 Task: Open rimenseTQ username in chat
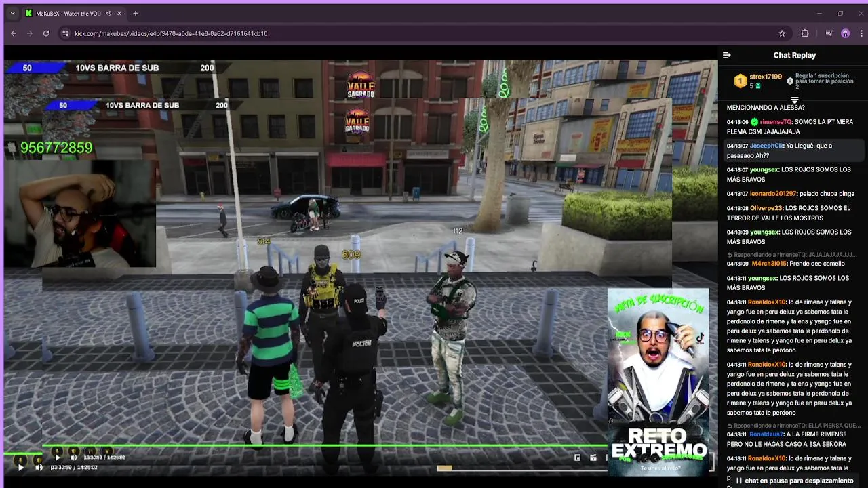(x=775, y=122)
